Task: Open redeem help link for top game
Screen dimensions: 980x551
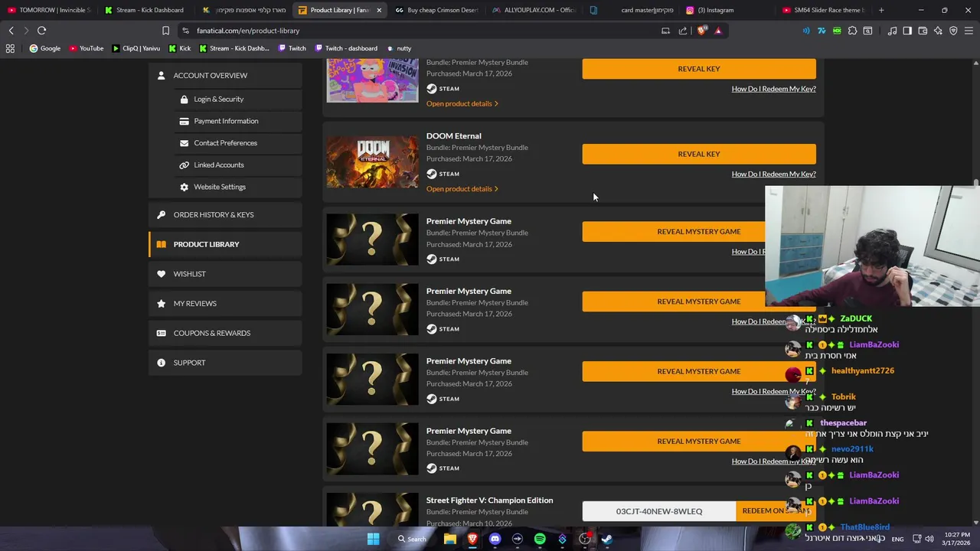Action: click(x=773, y=89)
